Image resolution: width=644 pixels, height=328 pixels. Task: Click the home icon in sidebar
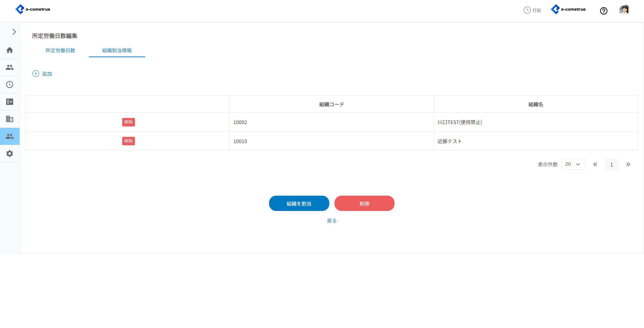point(9,50)
